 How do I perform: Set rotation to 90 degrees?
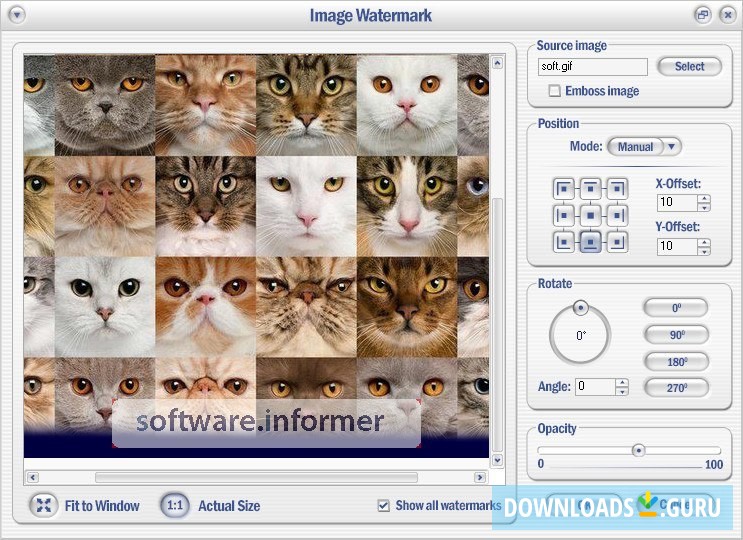pyautogui.click(x=676, y=335)
